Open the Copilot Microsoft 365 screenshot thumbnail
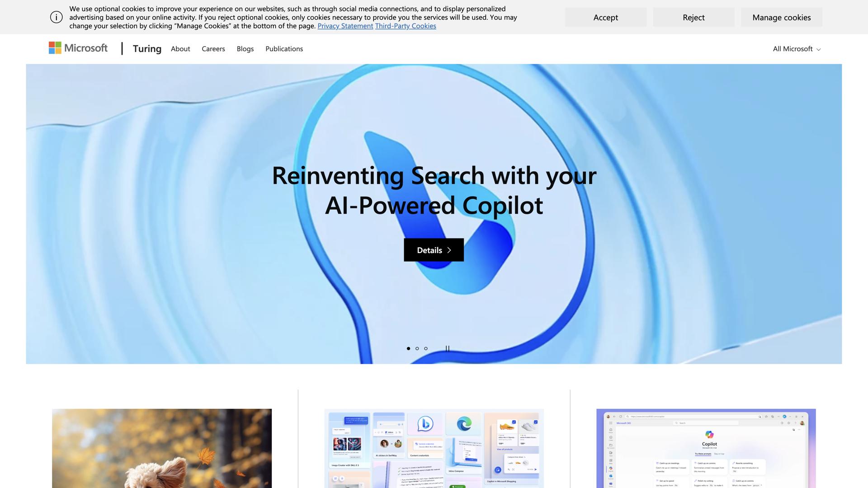This screenshot has height=488, width=868. (706, 447)
